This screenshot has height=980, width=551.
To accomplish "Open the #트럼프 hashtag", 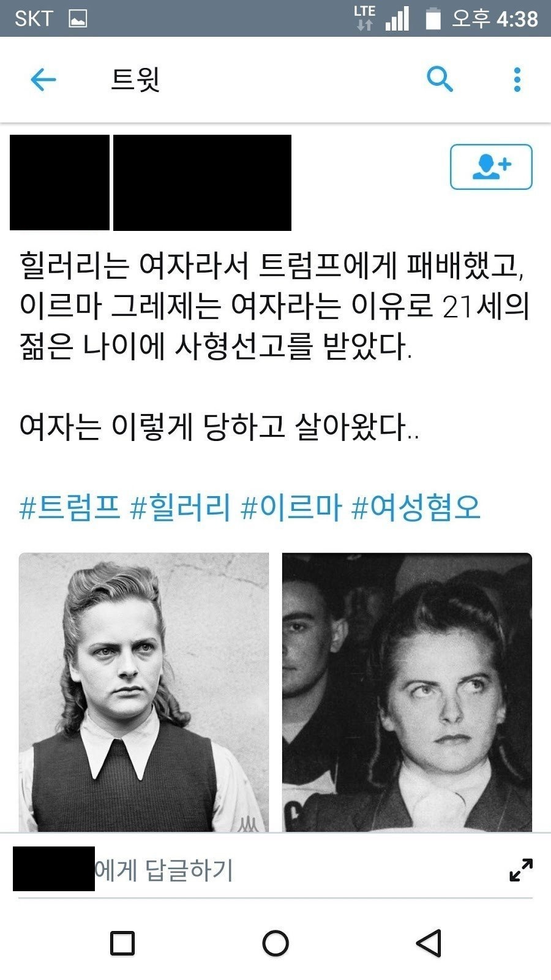I will point(69,508).
